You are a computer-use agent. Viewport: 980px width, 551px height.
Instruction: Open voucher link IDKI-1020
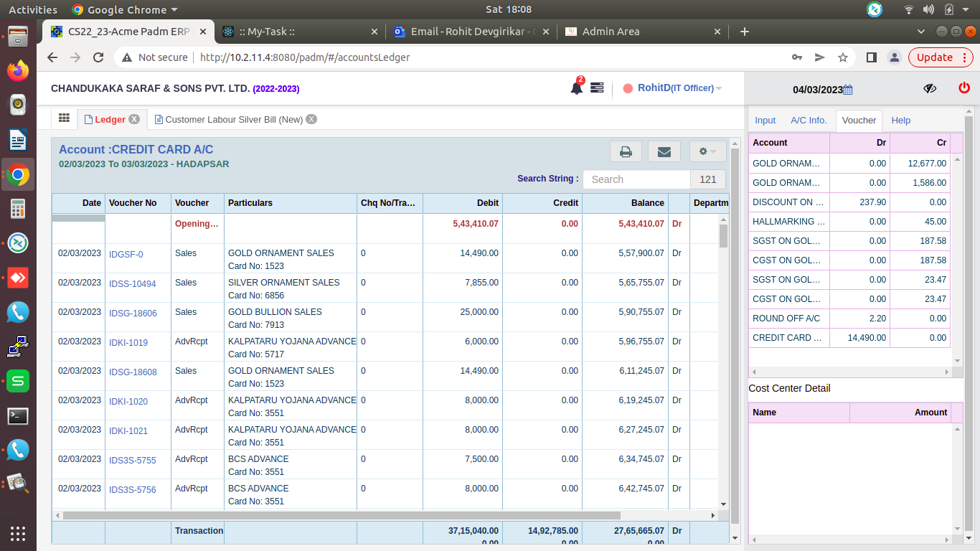128,402
